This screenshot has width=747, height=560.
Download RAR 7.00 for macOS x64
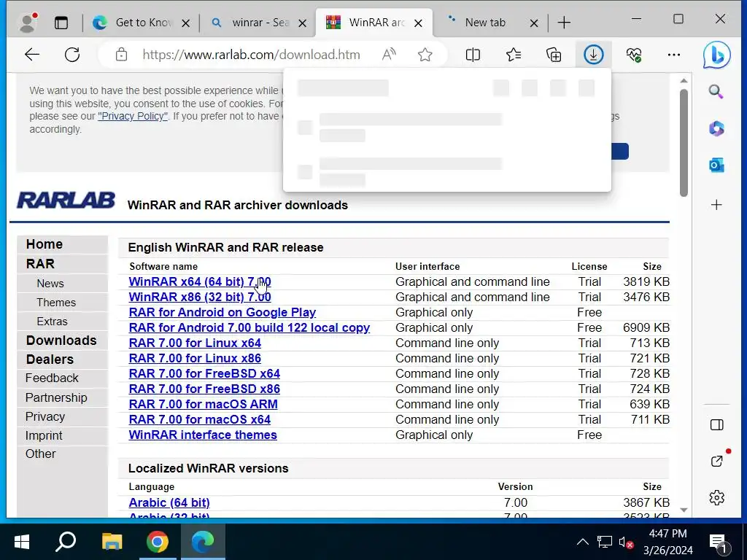[200, 419]
